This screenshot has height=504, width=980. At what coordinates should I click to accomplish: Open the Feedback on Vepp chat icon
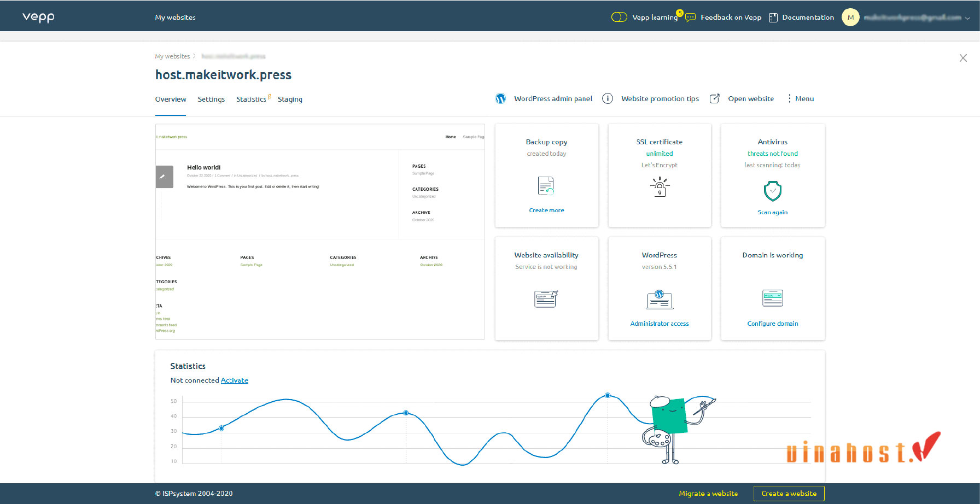coord(691,17)
